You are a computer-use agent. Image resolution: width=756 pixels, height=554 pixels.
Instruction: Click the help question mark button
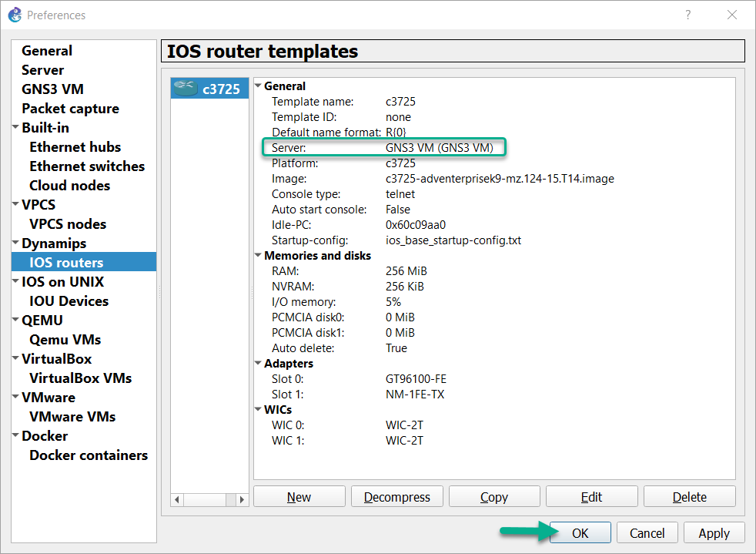(x=688, y=15)
